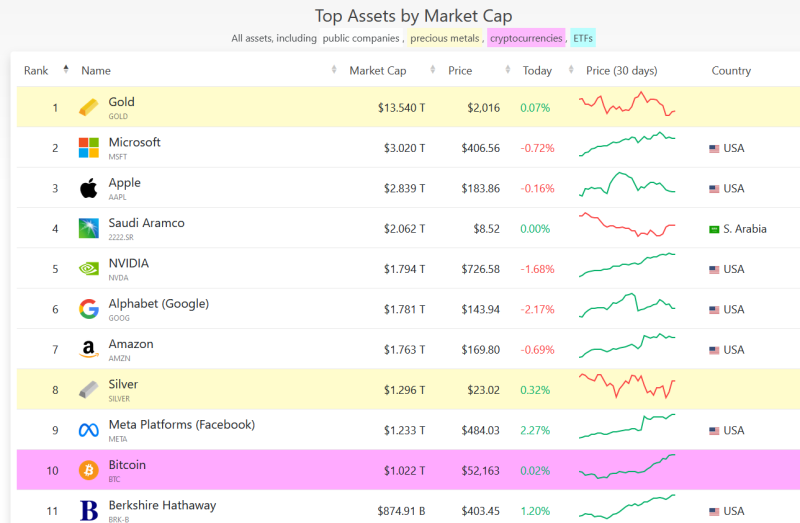Sort table by Rank column arrows

click(66, 69)
